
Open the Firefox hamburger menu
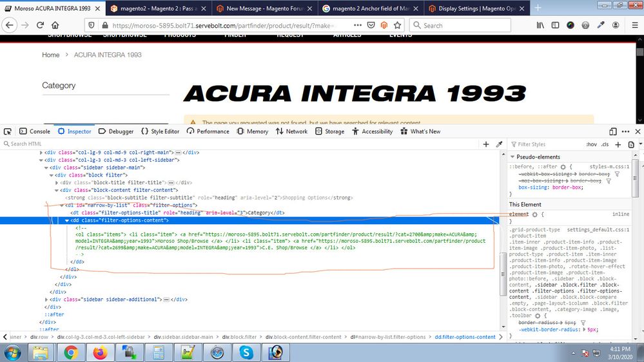pos(634,25)
